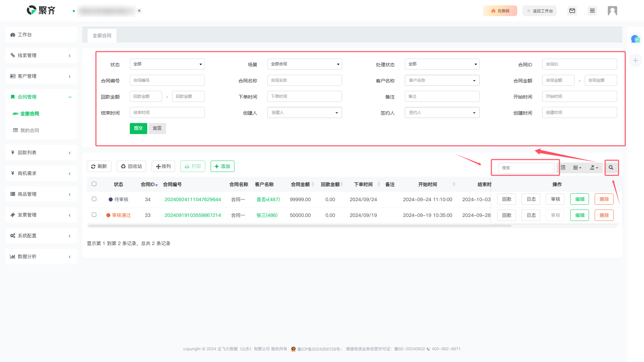
Task: Click 编辑 for contract 33
Action: pyautogui.click(x=580, y=215)
